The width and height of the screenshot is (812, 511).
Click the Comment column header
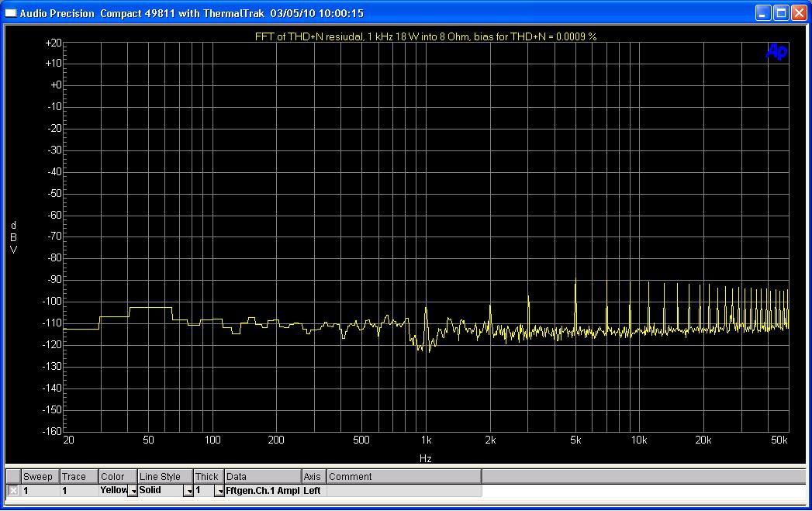point(404,476)
